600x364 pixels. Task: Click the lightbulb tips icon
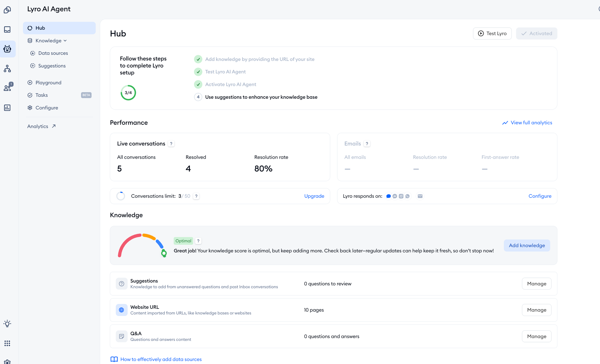pyautogui.click(x=7, y=323)
